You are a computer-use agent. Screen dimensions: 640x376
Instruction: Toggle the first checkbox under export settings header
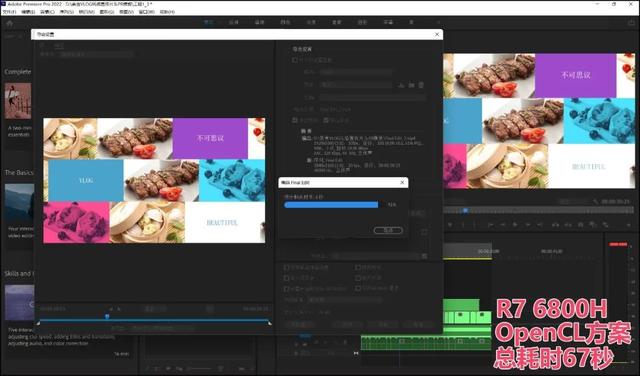click(x=295, y=60)
